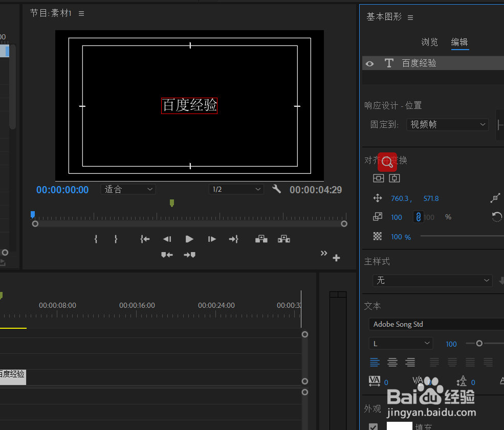Open the Essential Graphics panel menu
Screen dimensions: 504x430
coord(410,17)
